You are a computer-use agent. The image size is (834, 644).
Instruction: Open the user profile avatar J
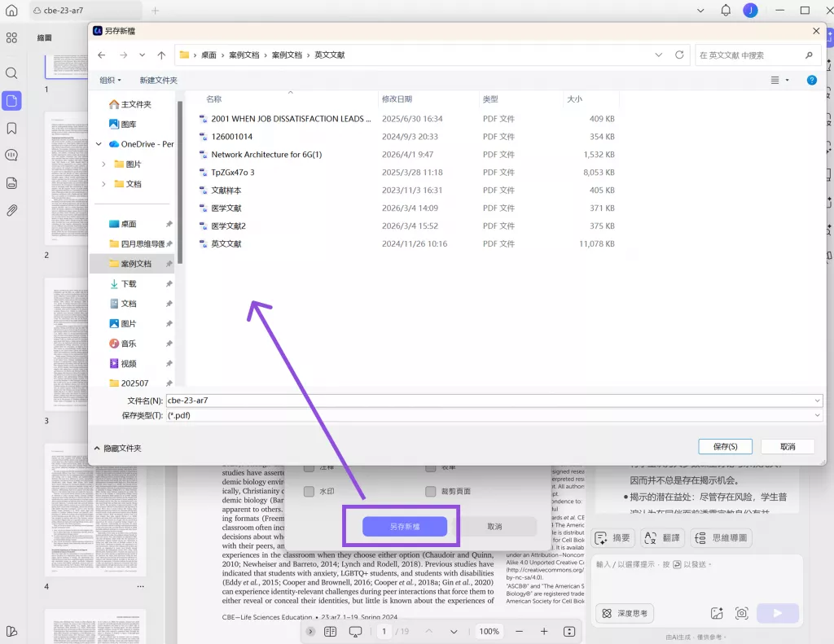750,10
